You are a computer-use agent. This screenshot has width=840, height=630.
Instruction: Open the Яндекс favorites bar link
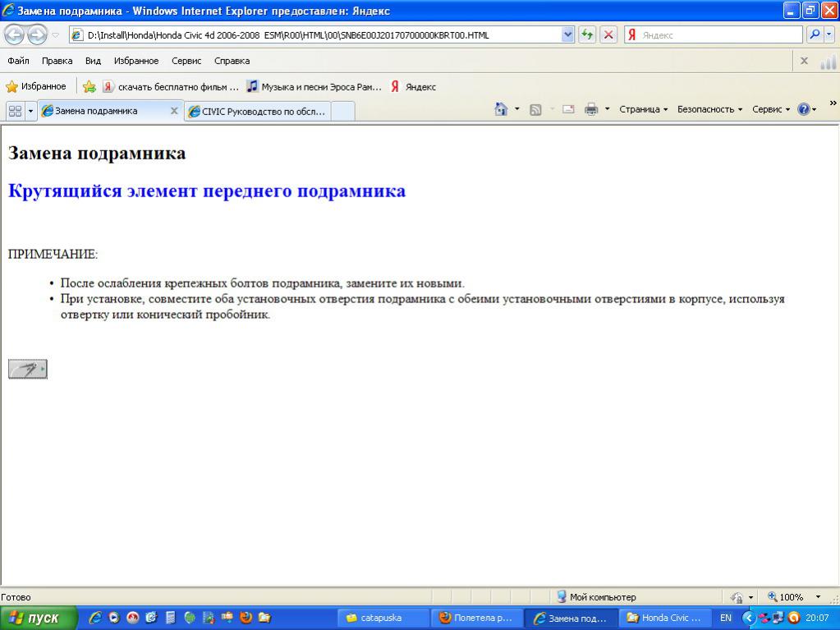[x=413, y=87]
